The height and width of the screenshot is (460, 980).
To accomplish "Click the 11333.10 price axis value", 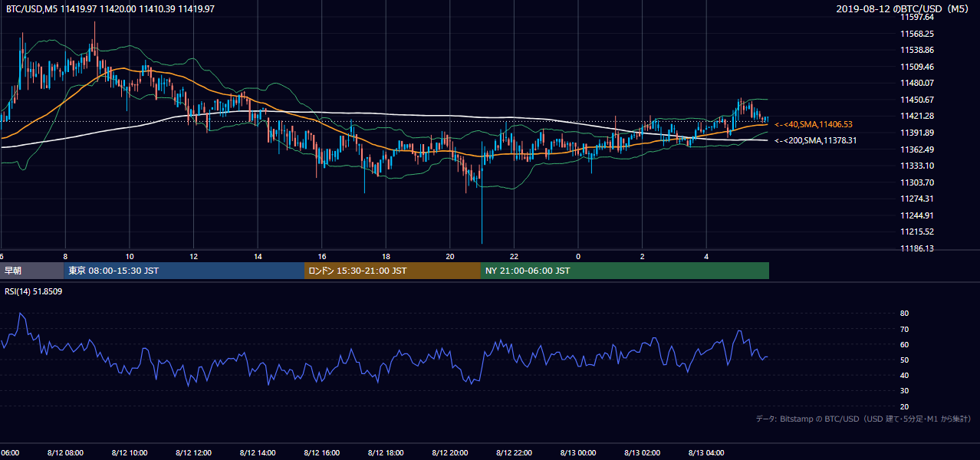I will [917, 166].
